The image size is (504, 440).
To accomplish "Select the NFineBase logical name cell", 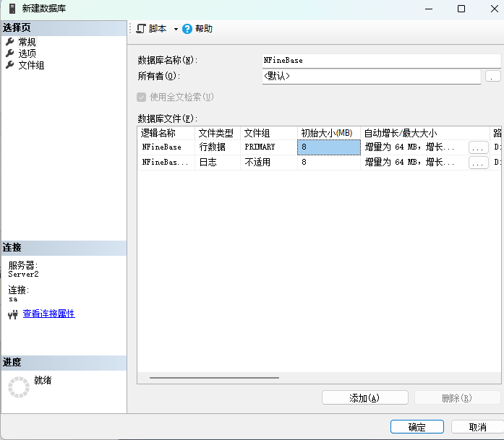I will point(166,147).
